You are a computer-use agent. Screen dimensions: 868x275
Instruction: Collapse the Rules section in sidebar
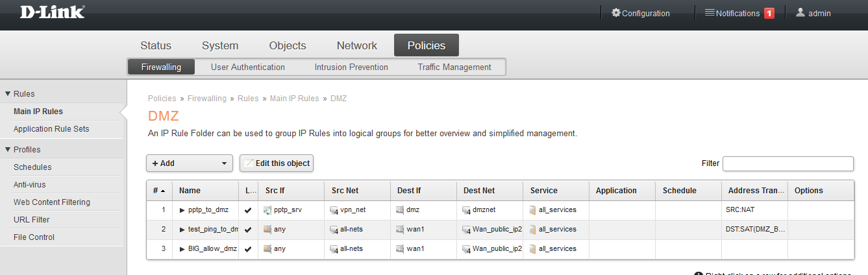pos(8,94)
